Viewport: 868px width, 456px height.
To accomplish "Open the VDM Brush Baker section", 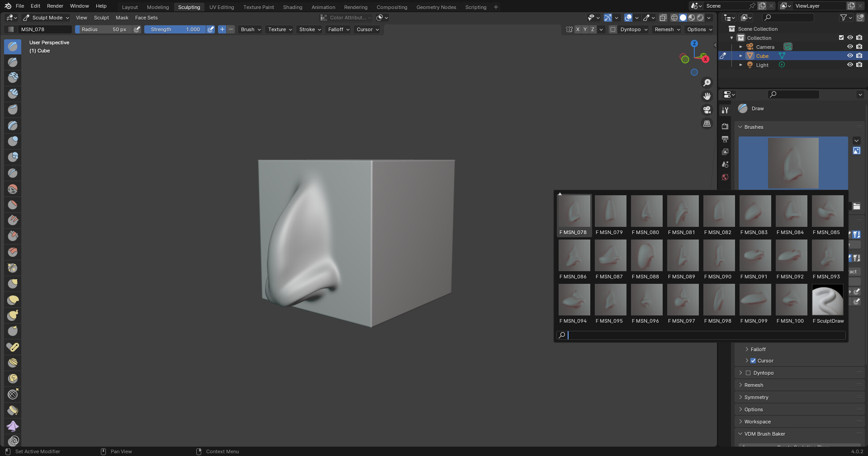I will coord(765,434).
